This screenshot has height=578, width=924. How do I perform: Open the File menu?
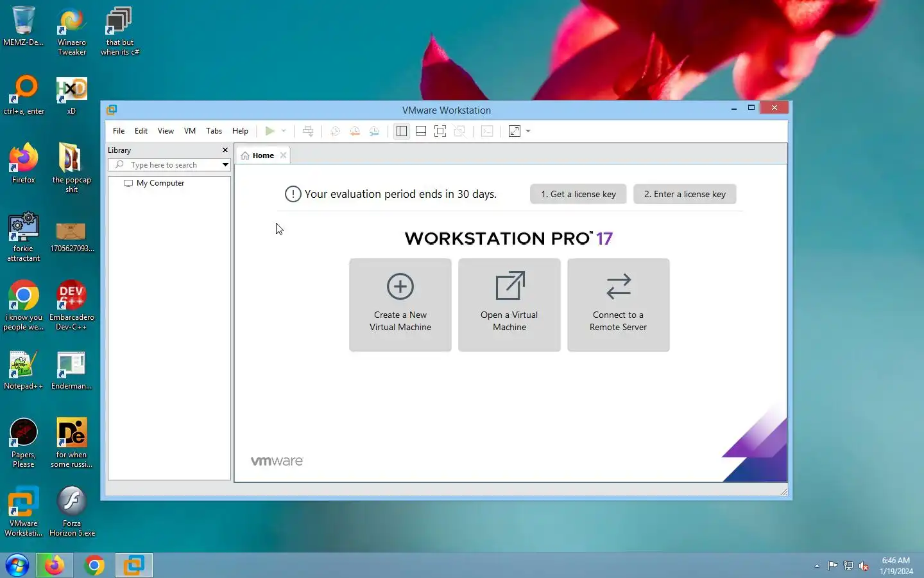point(119,131)
